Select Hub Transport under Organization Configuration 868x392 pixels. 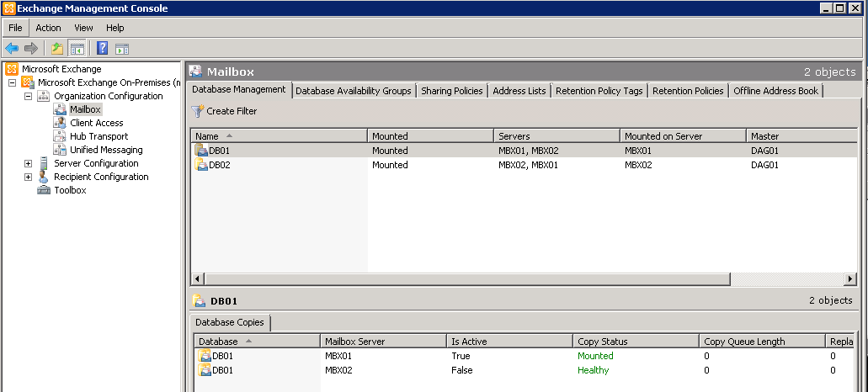pos(99,136)
